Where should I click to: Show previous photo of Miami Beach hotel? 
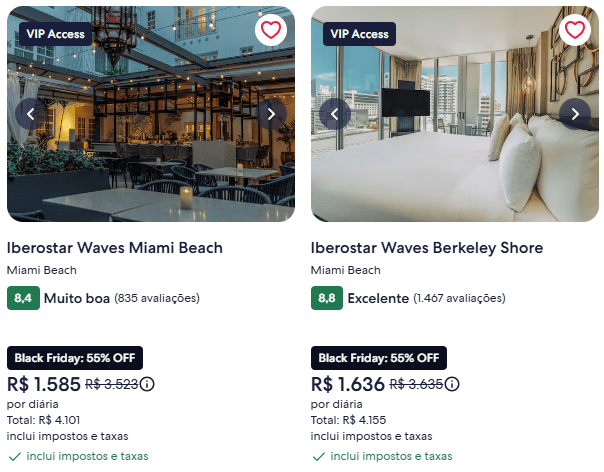coord(31,114)
